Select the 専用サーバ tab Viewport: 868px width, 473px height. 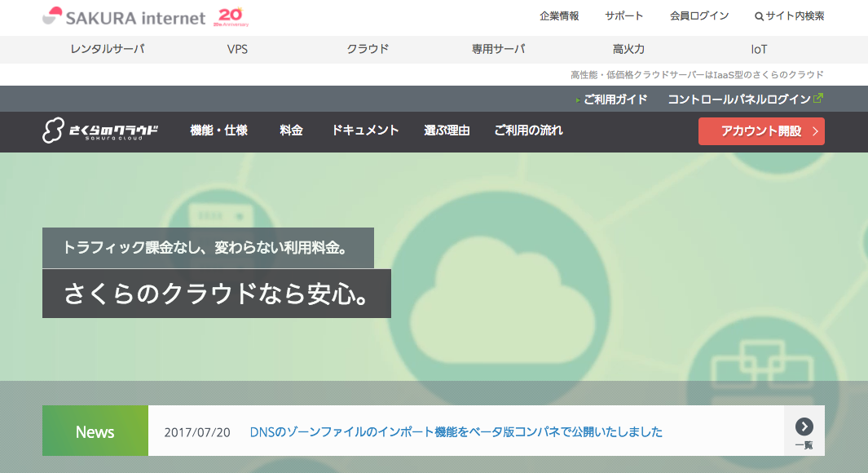498,49
